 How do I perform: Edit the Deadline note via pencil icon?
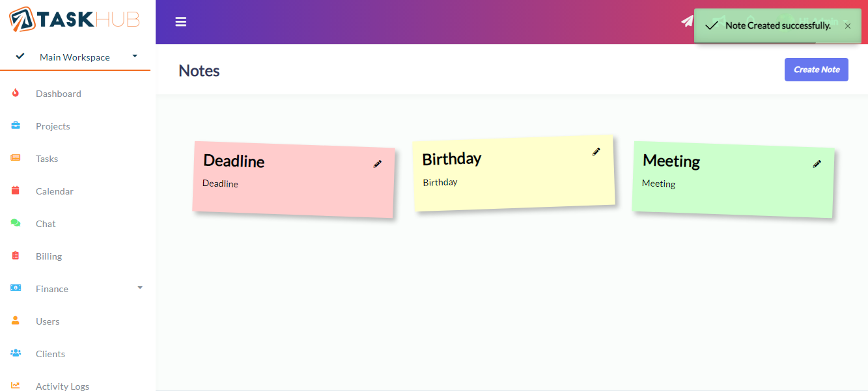pyautogui.click(x=378, y=164)
